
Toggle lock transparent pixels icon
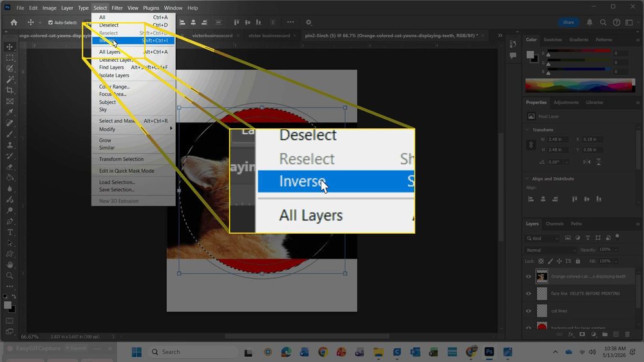(541, 262)
